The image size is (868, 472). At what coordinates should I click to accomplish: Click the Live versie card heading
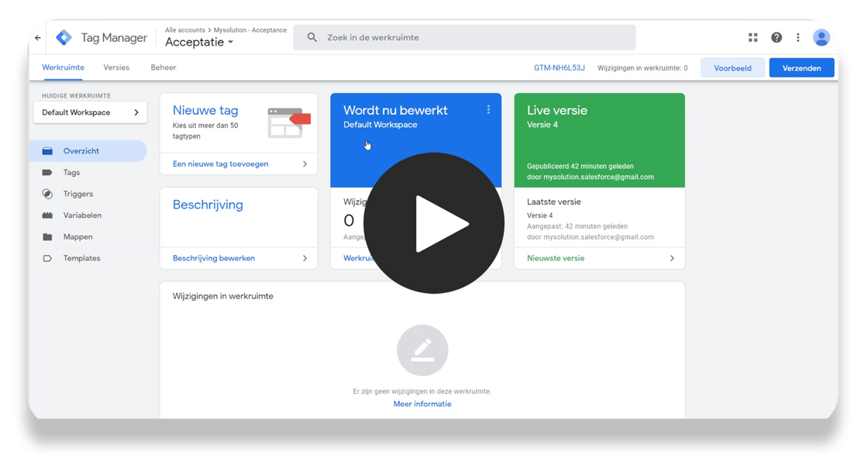click(x=557, y=110)
